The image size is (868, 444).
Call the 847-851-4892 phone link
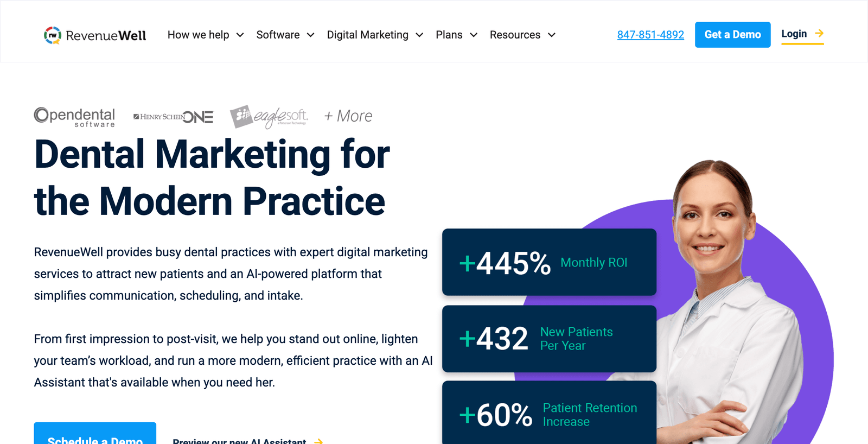click(650, 35)
